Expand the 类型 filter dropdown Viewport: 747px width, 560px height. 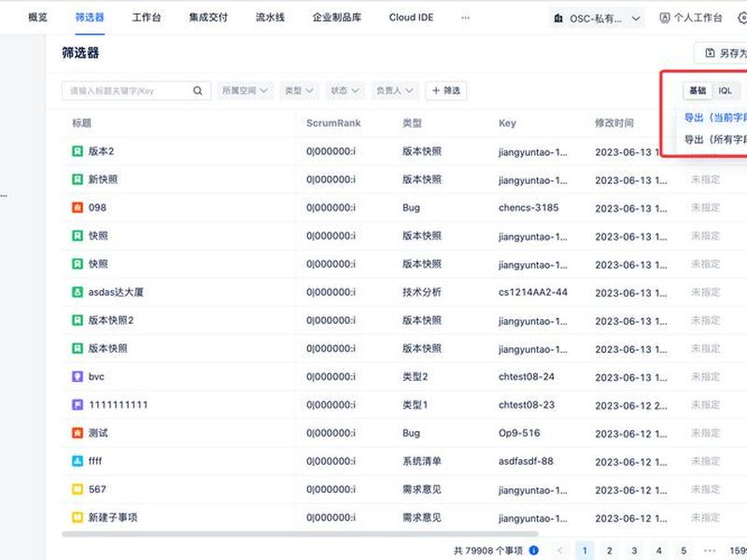click(x=299, y=91)
